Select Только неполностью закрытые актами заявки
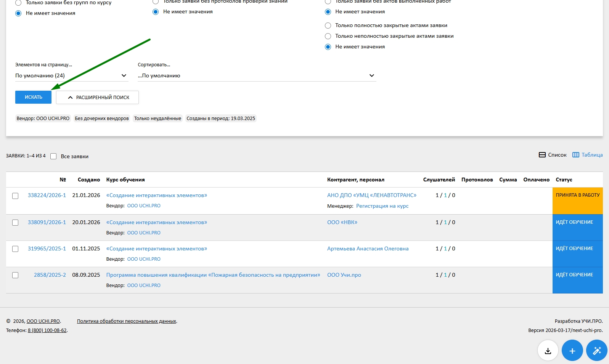This screenshot has width=609, height=364. click(328, 36)
